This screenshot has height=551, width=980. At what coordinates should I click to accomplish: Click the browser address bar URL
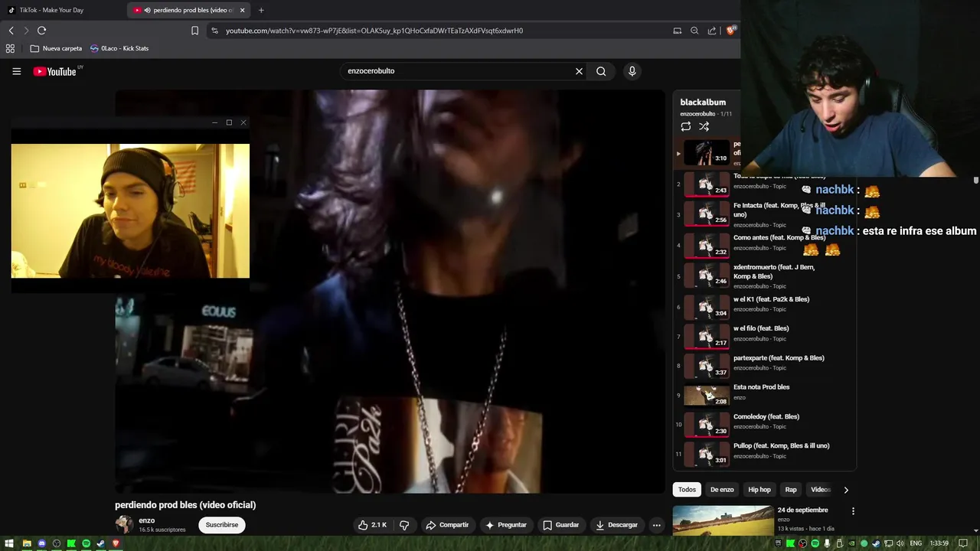pyautogui.click(x=374, y=31)
